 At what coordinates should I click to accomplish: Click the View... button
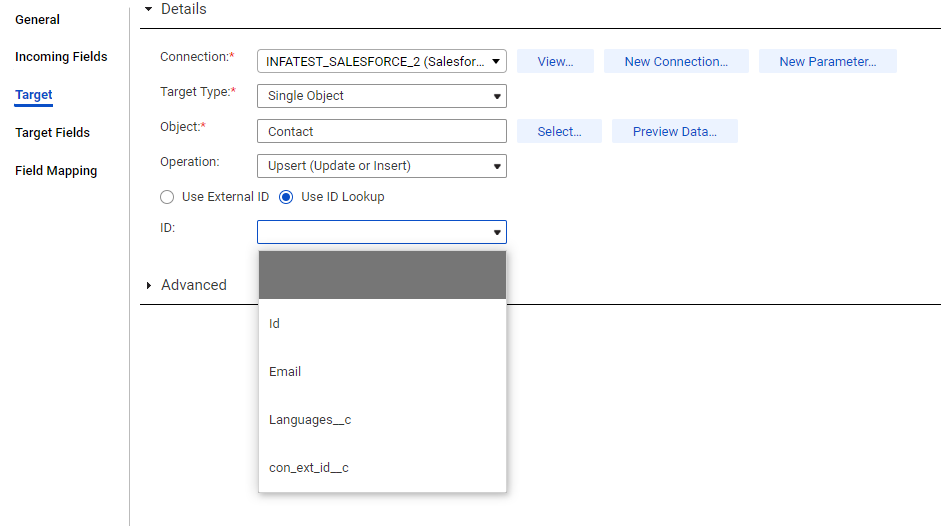coord(555,61)
